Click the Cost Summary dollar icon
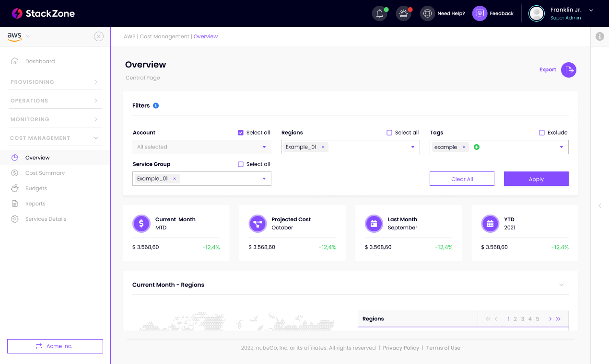This screenshot has width=609, height=364. (15, 173)
